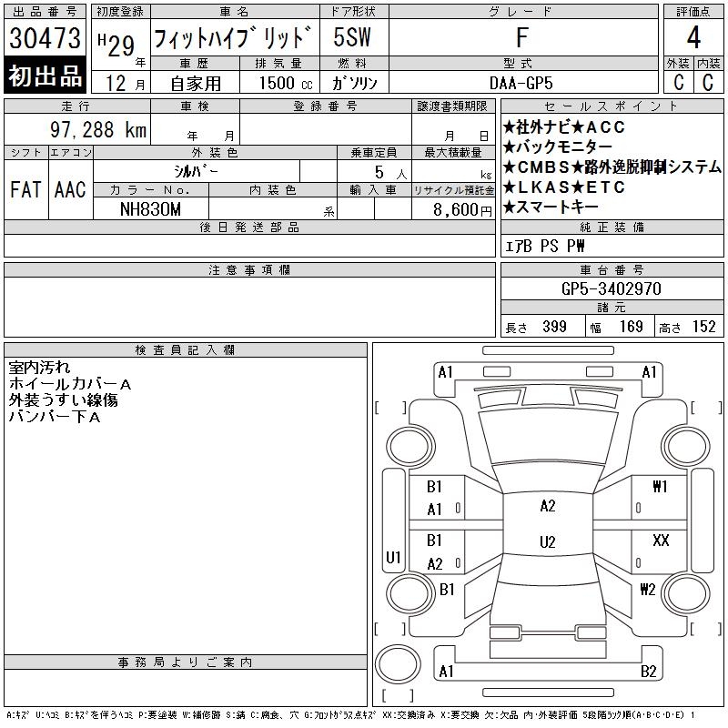This screenshot has width=728, height=728.
Task: Click the ★CMBS★路外逸脱抑制システム line
Action: [x=612, y=167]
